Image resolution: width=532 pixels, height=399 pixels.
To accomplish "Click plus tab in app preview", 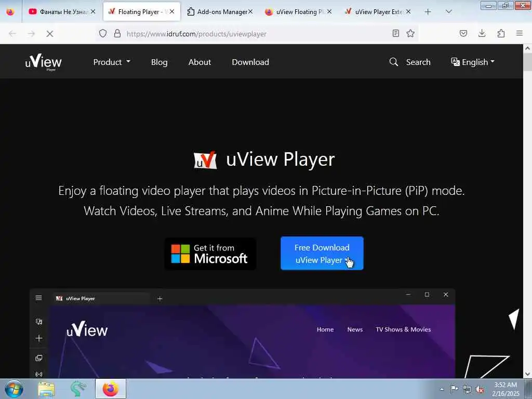I will pos(160,299).
